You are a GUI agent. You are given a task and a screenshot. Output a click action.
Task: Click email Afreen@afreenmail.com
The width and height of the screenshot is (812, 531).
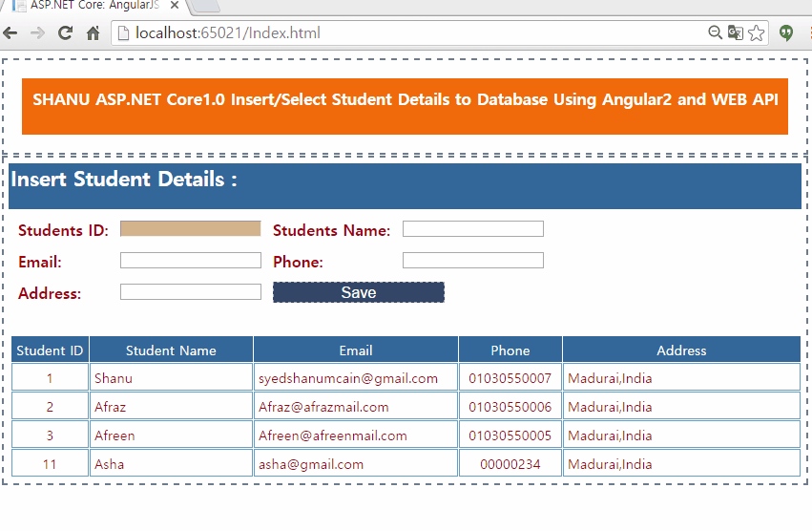click(332, 435)
